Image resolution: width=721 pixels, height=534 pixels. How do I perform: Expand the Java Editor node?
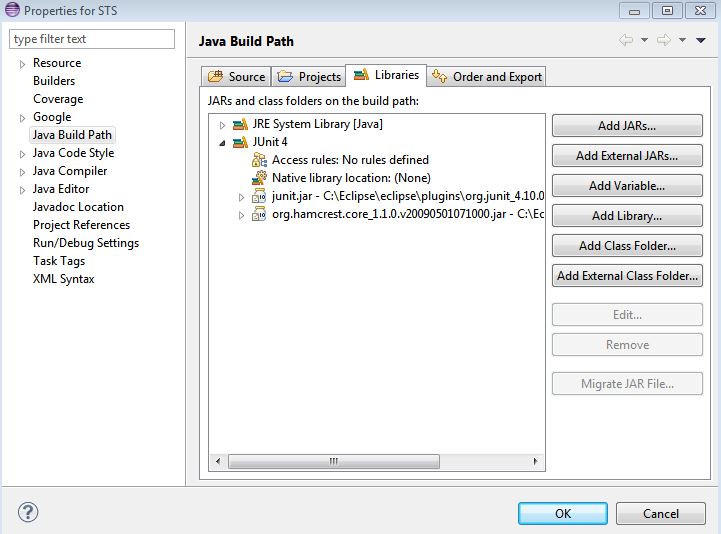22,190
